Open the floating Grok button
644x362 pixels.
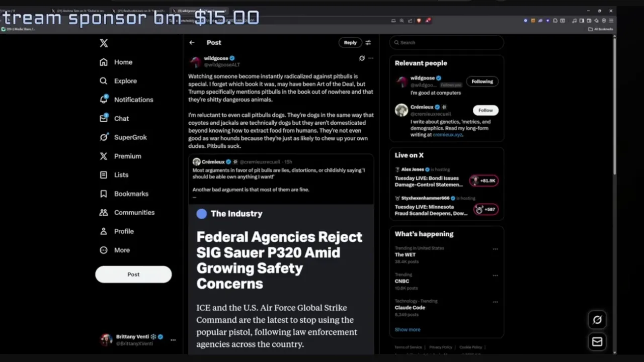point(597,320)
